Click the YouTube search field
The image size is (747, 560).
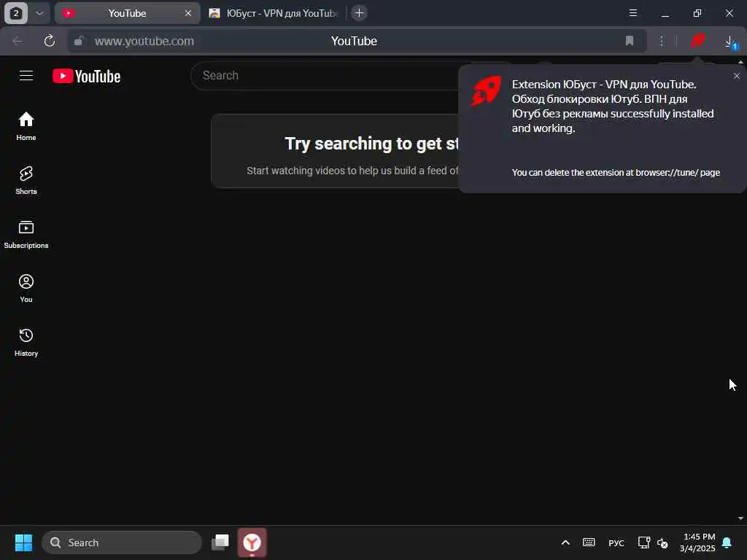[329, 75]
